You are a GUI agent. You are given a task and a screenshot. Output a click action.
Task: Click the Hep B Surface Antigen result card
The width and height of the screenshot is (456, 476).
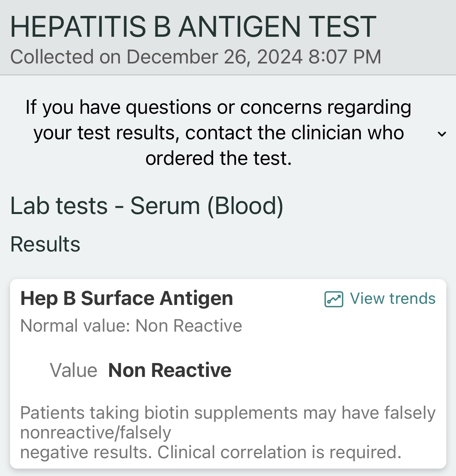click(x=228, y=374)
